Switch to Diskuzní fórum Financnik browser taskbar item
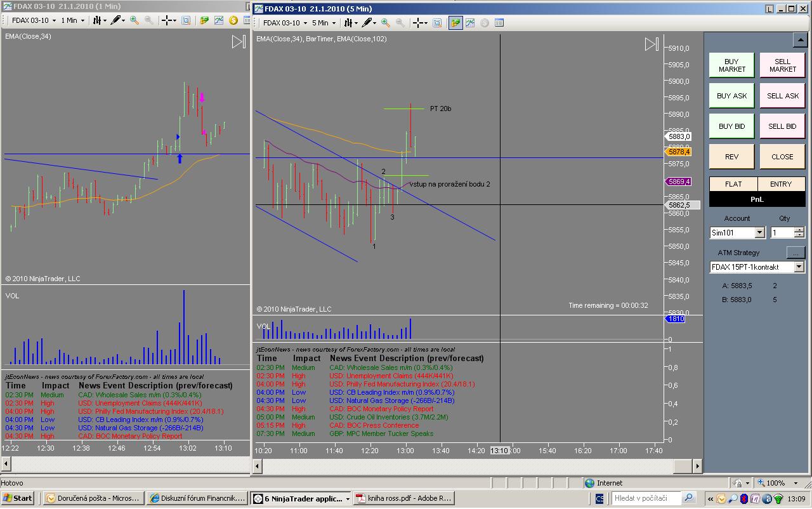 pyautogui.click(x=197, y=498)
